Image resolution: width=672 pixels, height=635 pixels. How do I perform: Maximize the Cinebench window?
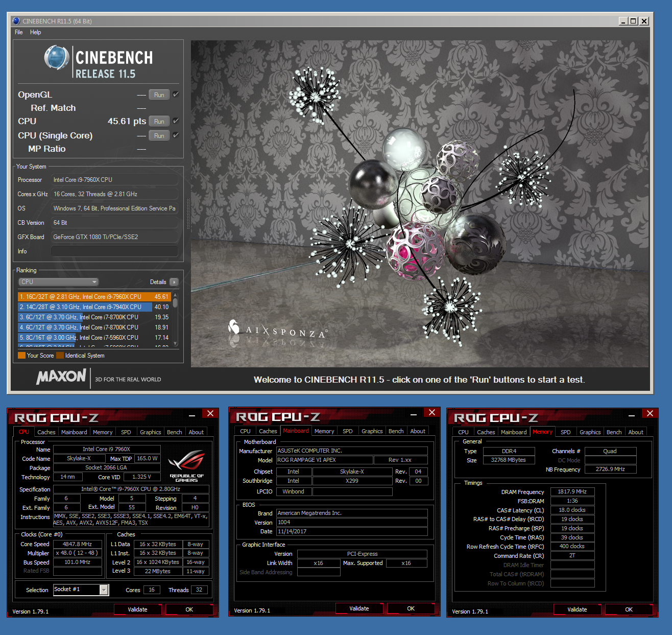click(x=633, y=21)
